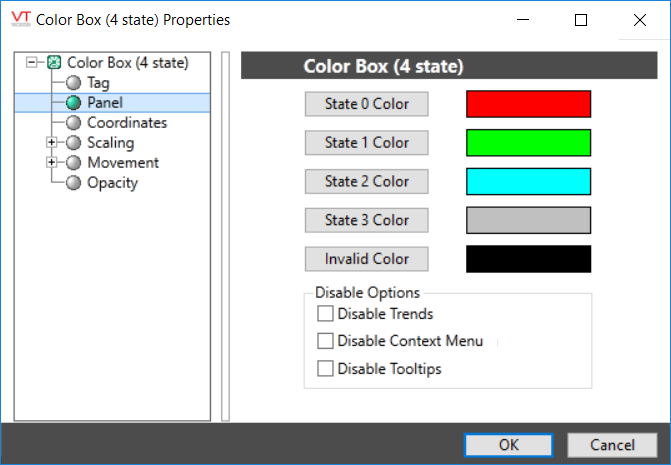Image resolution: width=671 pixels, height=465 pixels.
Task: Expand the Scaling tree node
Action: click(52, 143)
